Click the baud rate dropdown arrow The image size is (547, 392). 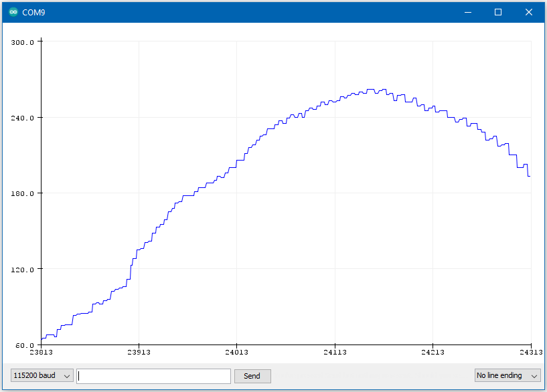point(67,376)
